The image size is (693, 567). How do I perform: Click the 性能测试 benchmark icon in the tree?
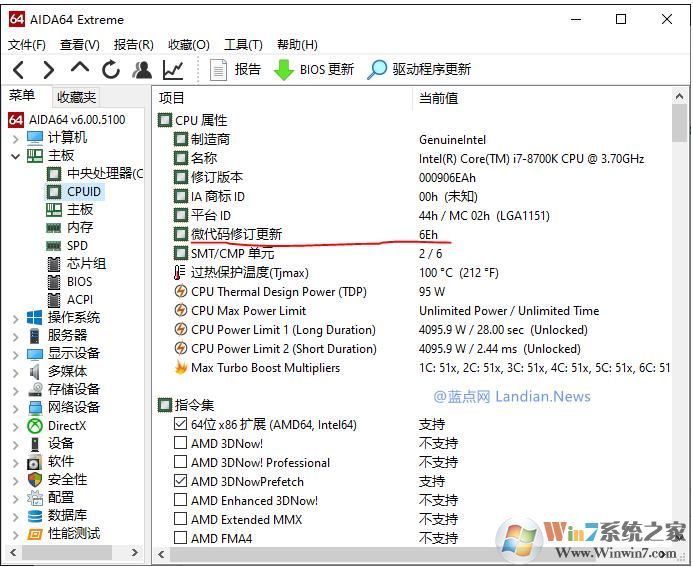coord(34,534)
